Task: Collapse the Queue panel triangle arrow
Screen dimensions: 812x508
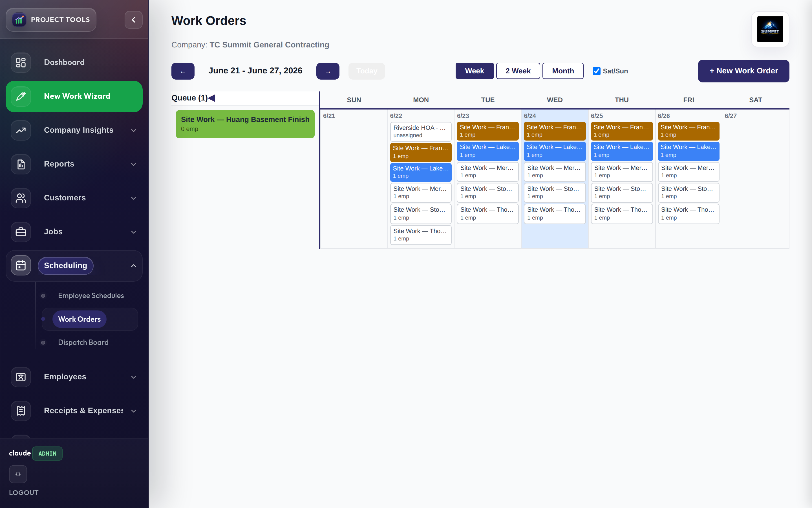Action: click(211, 98)
